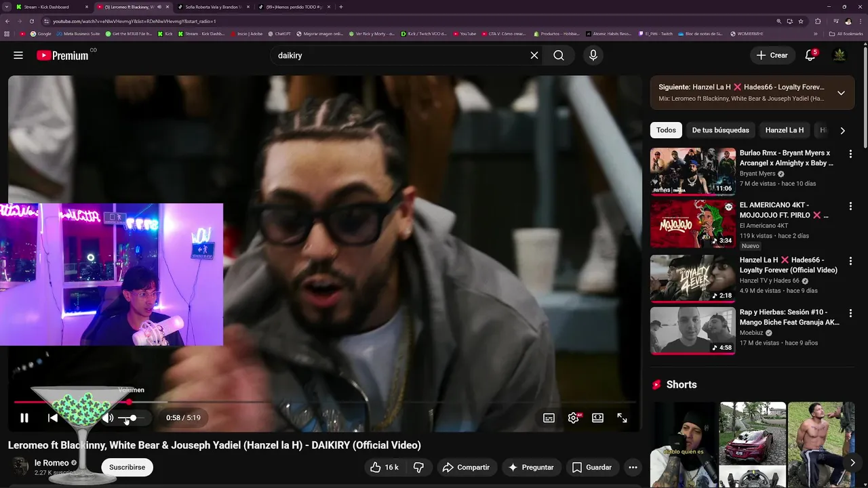
Task: Select the Hanzel La H chip
Action: [785, 130]
